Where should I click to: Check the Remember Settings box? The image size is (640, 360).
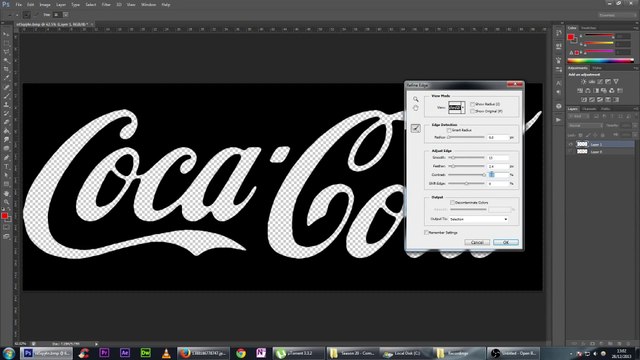click(426, 232)
